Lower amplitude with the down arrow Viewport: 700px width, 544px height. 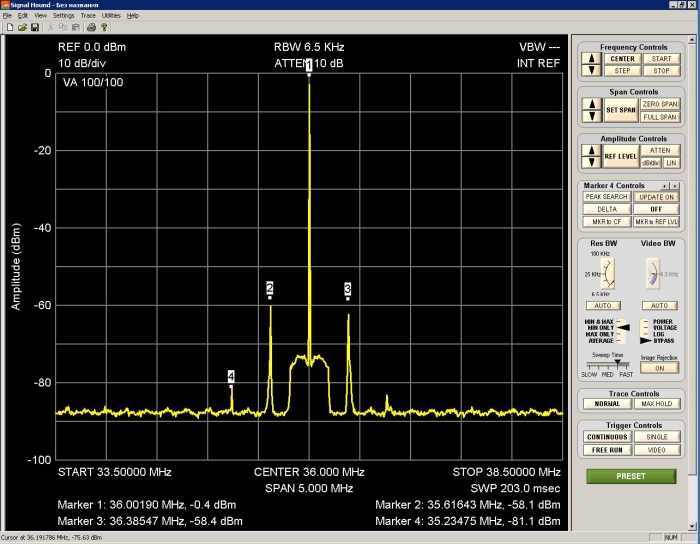(592, 162)
